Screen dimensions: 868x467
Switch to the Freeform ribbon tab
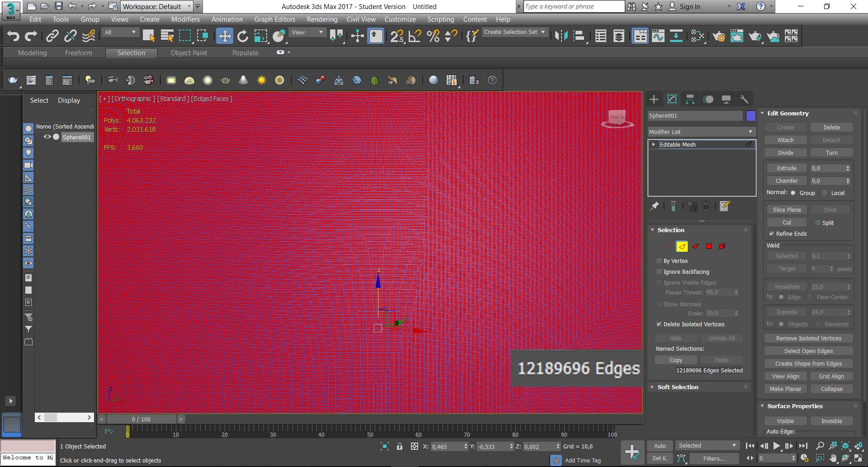tap(78, 53)
